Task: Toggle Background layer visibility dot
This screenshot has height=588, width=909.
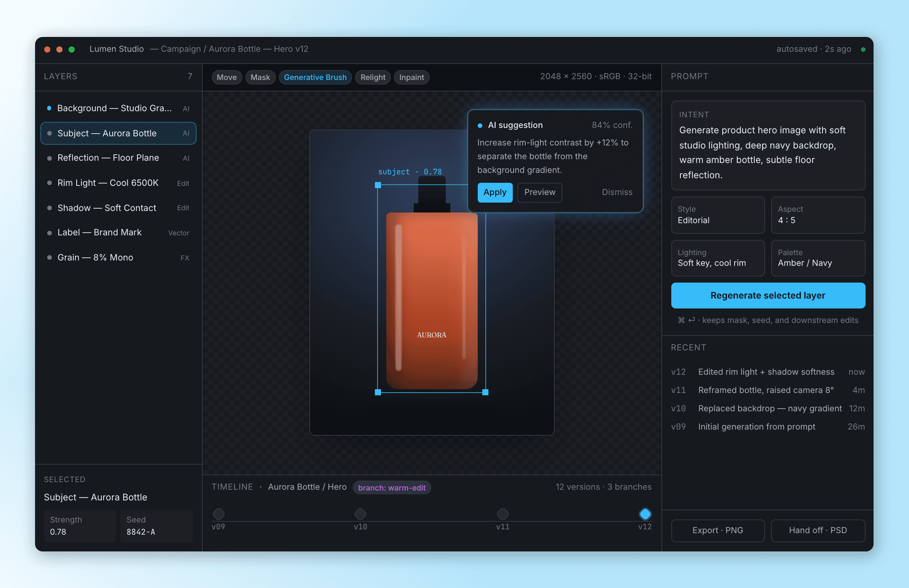Action: click(49, 108)
